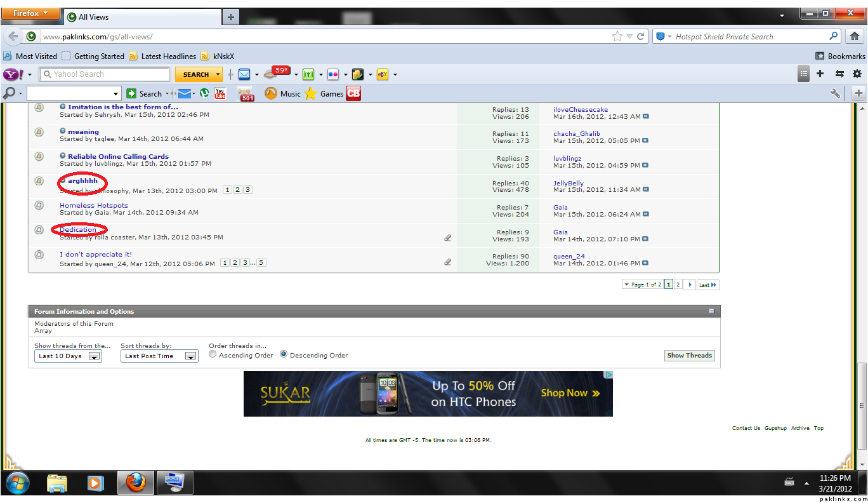Screen dimensions: 868x503
Task: Open the uTorrent toolbar icon
Action: click(204, 93)
